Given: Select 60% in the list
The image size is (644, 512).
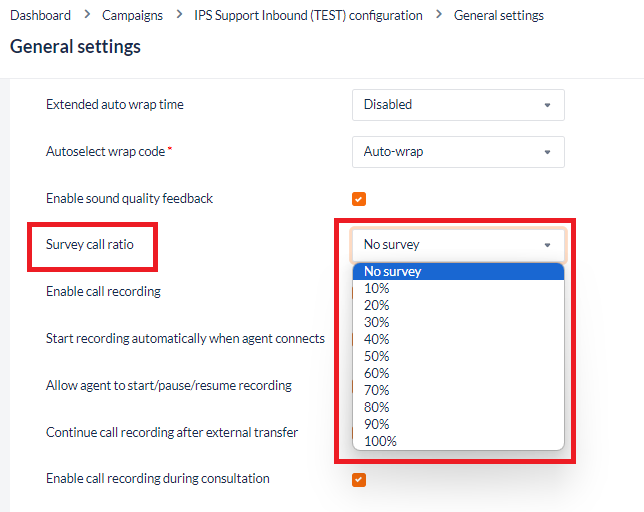Looking at the screenshot, I should coord(377,373).
